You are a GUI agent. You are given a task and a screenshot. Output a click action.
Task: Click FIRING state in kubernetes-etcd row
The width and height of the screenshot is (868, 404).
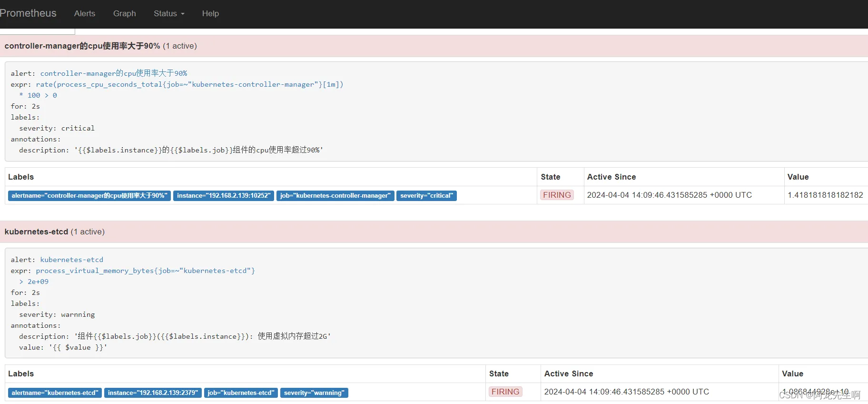(505, 392)
